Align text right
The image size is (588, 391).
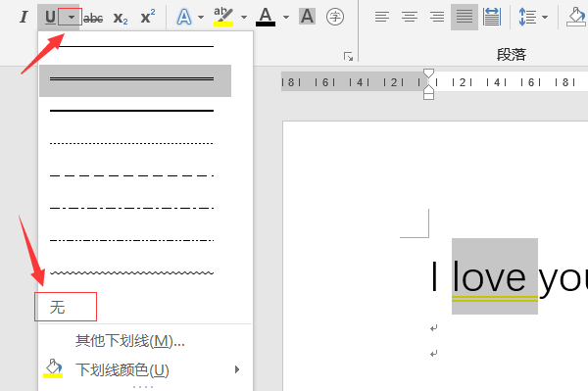tap(437, 17)
